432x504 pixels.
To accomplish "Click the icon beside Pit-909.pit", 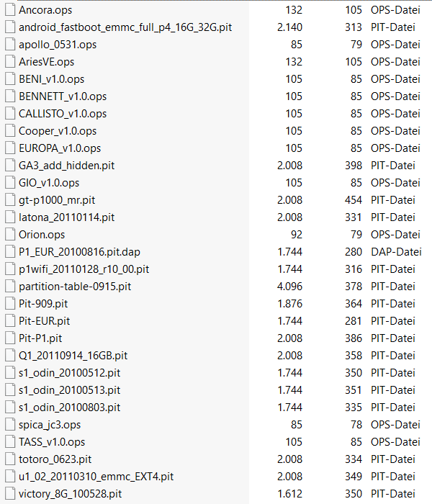I will [x=9, y=304].
